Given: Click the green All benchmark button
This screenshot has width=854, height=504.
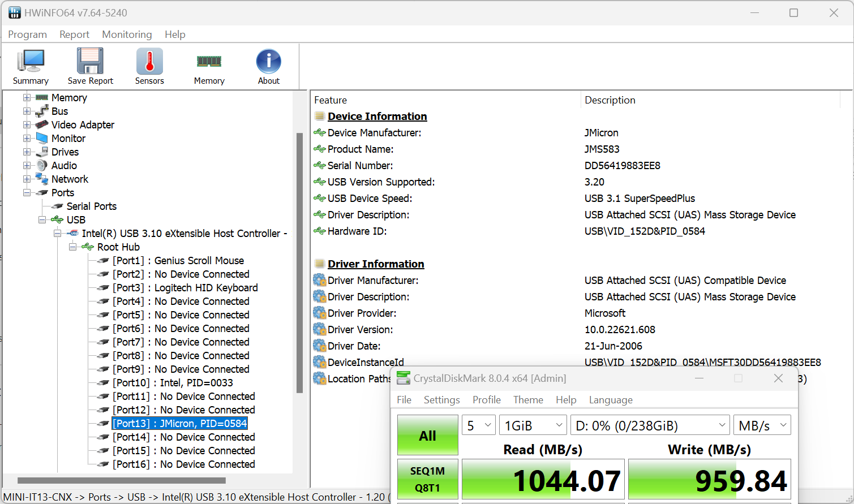Looking at the screenshot, I should 428,435.
